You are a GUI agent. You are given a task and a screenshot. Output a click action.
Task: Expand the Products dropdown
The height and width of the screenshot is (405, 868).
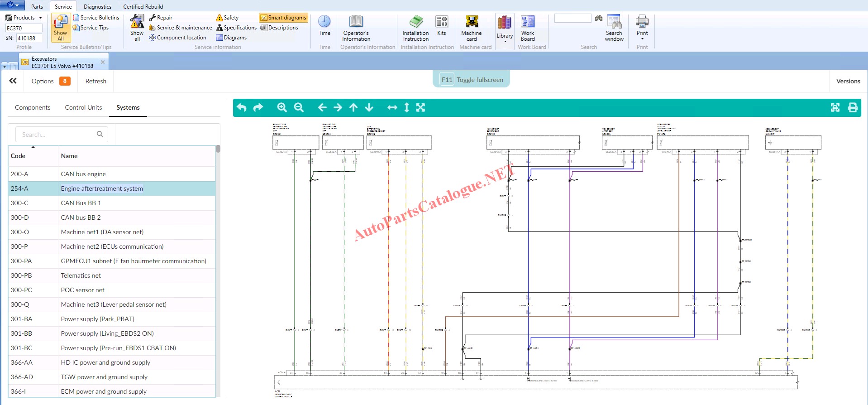pos(24,18)
